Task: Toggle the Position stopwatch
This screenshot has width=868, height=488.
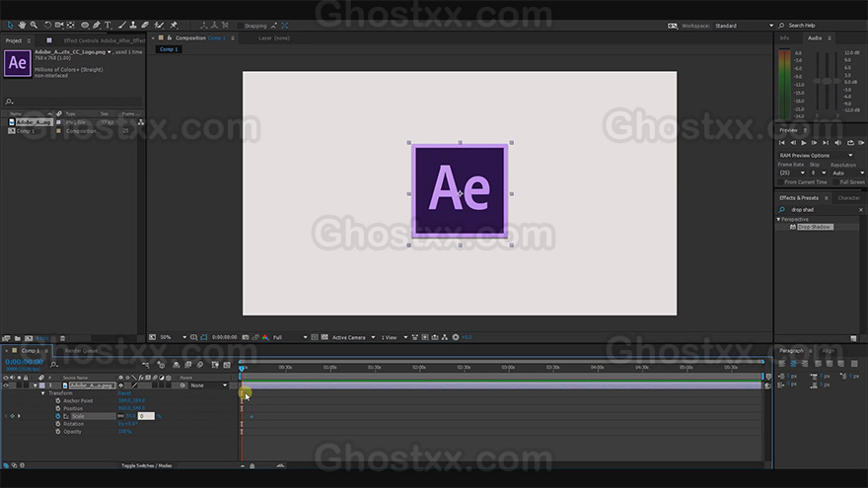Action: [57, 408]
